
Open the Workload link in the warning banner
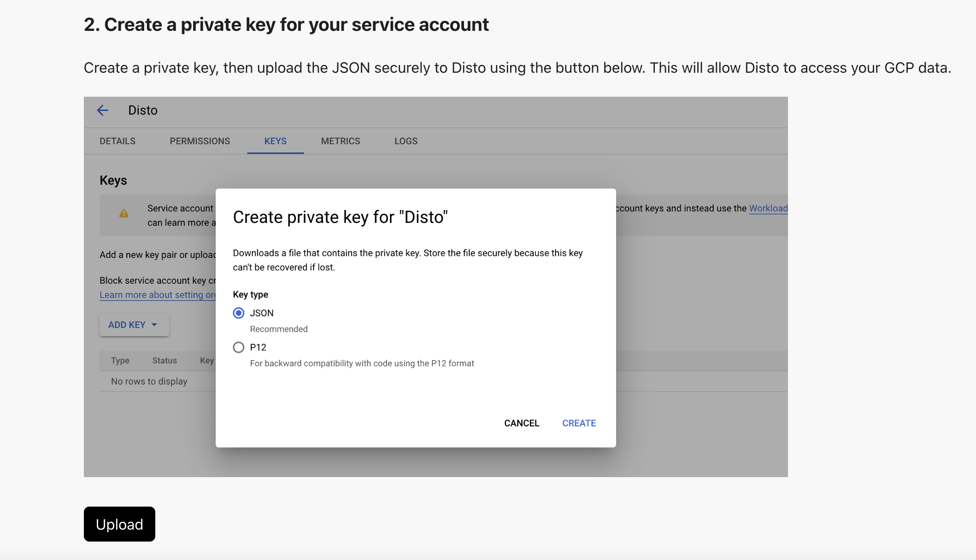[x=768, y=208]
